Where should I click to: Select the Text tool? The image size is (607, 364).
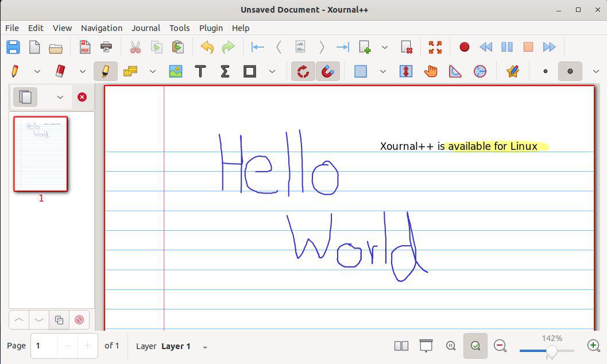200,71
